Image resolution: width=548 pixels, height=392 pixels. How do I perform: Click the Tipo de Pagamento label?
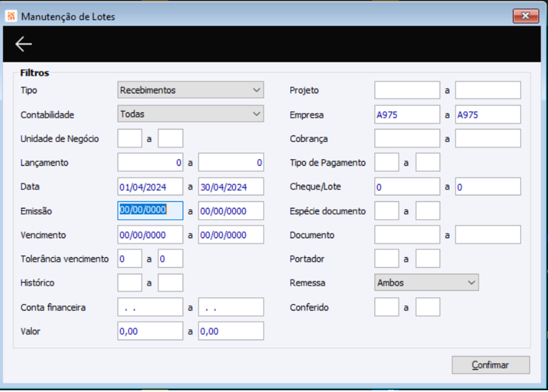(x=328, y=163)
